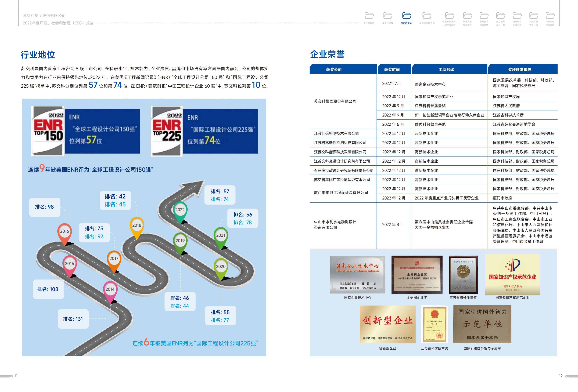Open the 依法治理 规范运作 folder icon

pyautogui.click(x=467, y=16)
